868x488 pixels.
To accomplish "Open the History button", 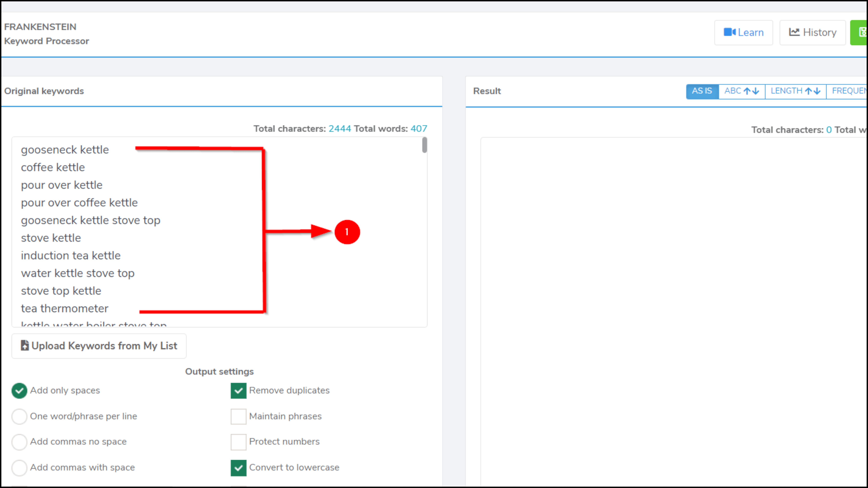I will pyautogui.click(x=812, y=32).
